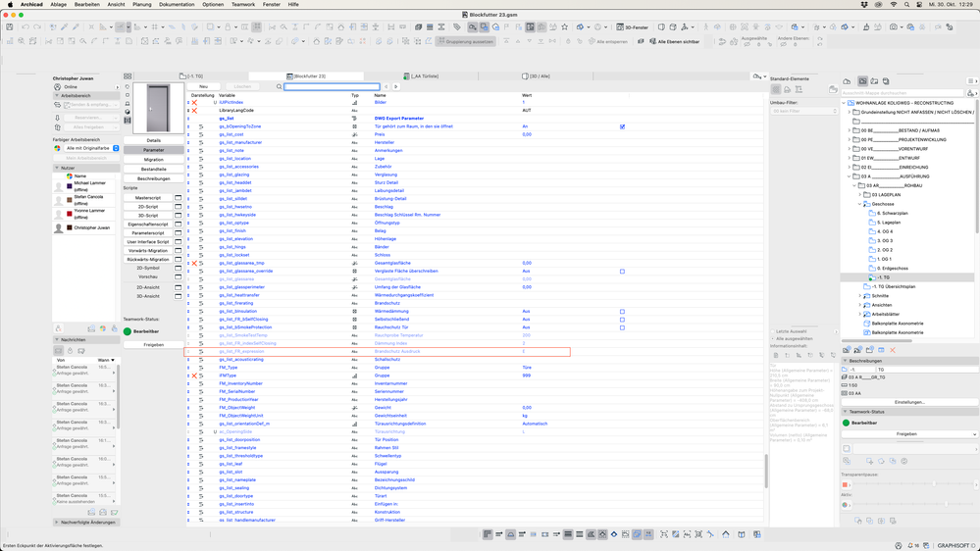Image resolution: width=980 pixels, height=551 pixels.
Task: Switch to the AA Türliste tab
Action: (421, 76)
